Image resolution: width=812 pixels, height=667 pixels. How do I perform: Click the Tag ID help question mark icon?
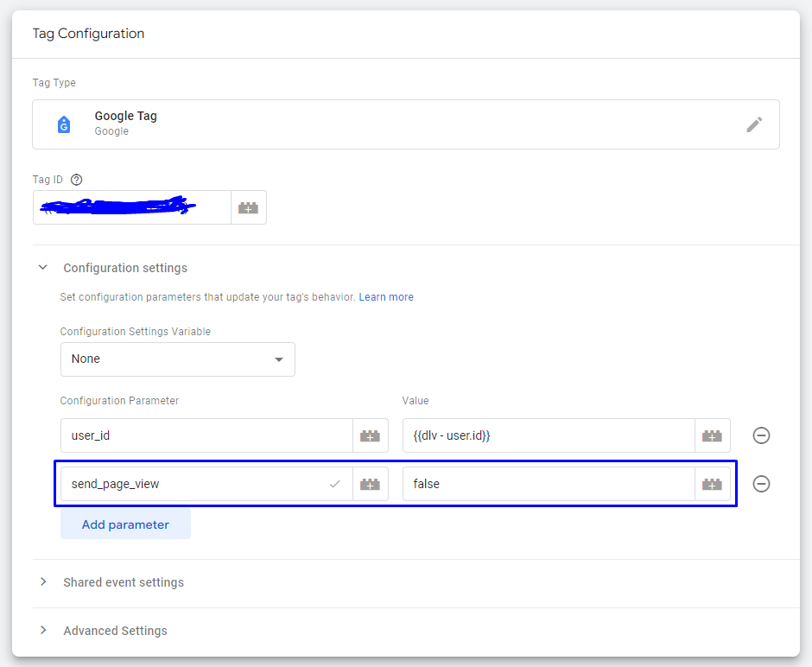pos(76,179)
